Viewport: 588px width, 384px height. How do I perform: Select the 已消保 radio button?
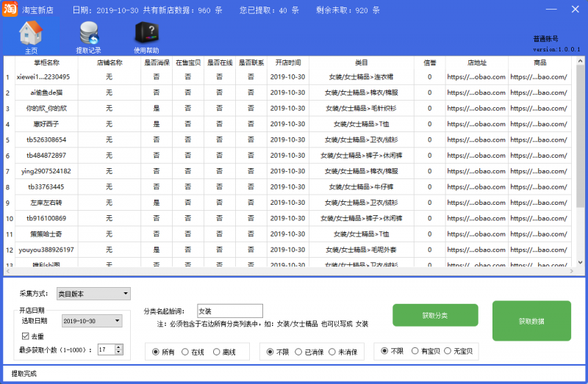pyautogui.click(x=298, y=352)
